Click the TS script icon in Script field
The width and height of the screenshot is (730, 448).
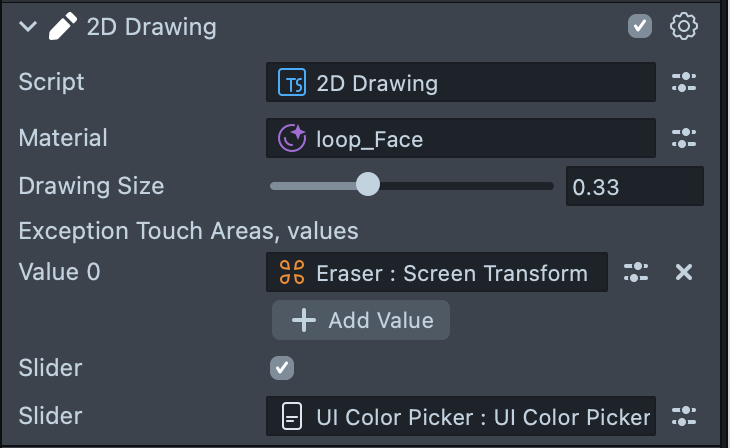coord(292,83)
